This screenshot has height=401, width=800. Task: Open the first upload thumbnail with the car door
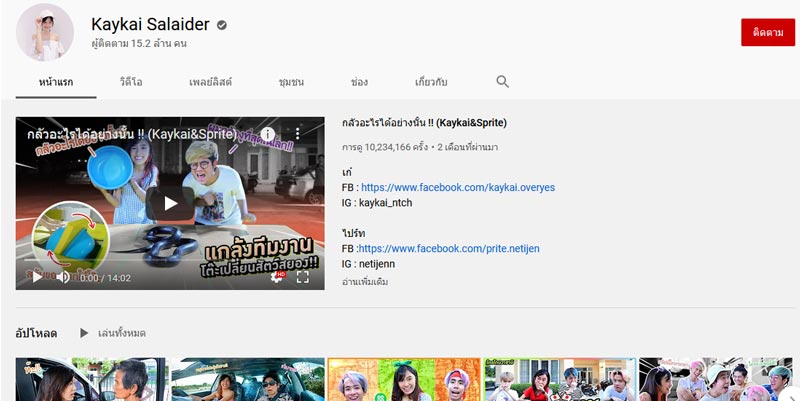coord(91,379)
